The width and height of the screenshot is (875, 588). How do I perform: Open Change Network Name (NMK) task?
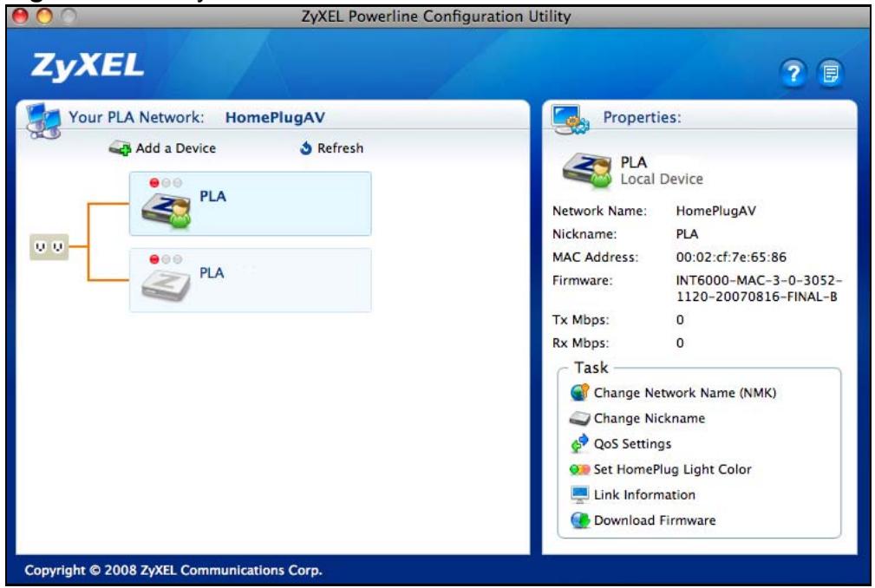tap(685, 393)
